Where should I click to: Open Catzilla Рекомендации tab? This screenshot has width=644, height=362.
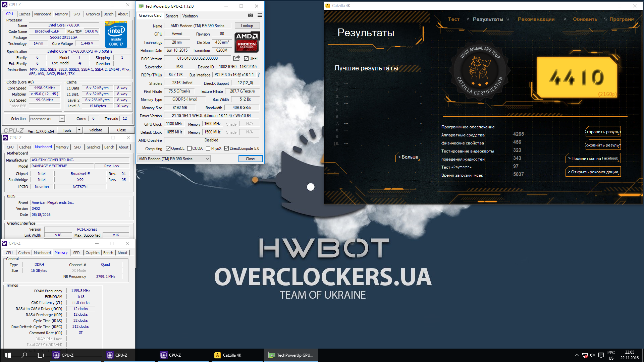(x=536, y=19)
